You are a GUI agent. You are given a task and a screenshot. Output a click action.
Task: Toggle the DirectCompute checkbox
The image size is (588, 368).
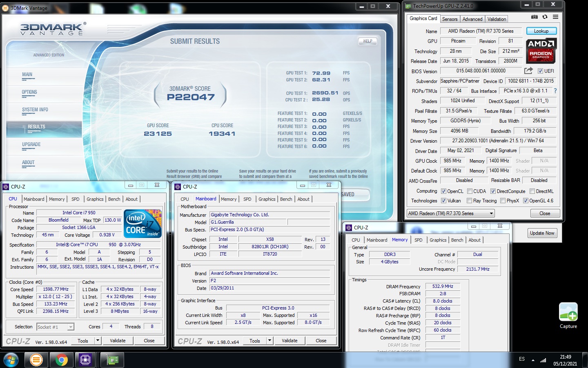coord(493,191)
